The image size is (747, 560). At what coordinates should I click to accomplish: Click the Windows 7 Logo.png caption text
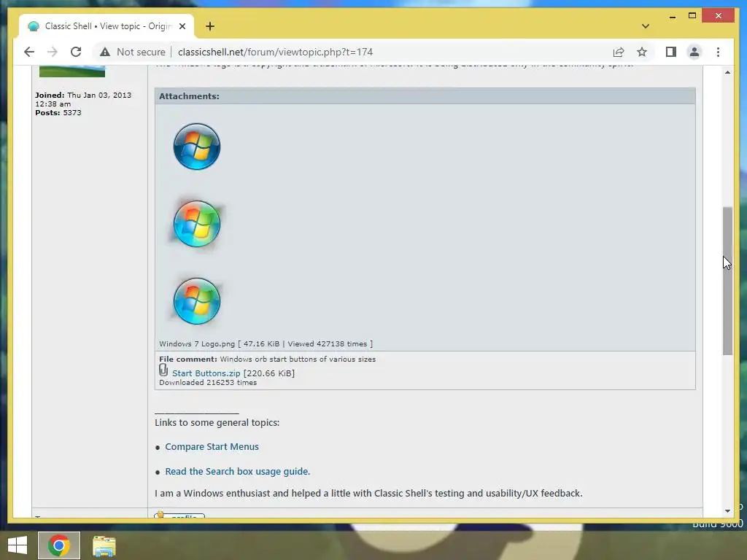point(266,344)
